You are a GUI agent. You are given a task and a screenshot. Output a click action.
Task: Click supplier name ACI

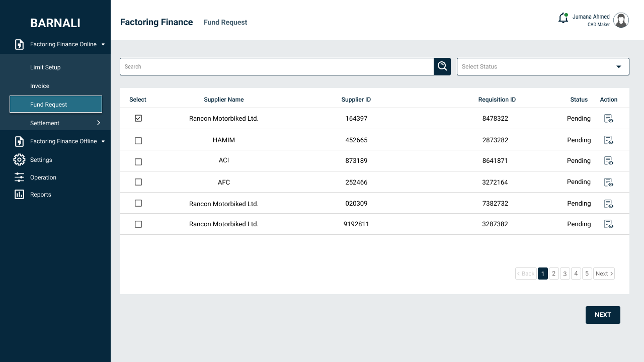coord(224,160)
